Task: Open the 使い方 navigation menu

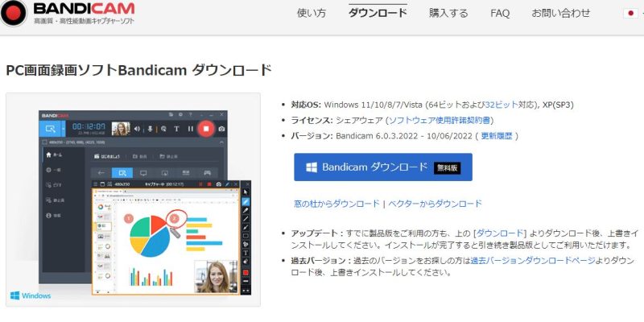Action: (x=312, y=13)
